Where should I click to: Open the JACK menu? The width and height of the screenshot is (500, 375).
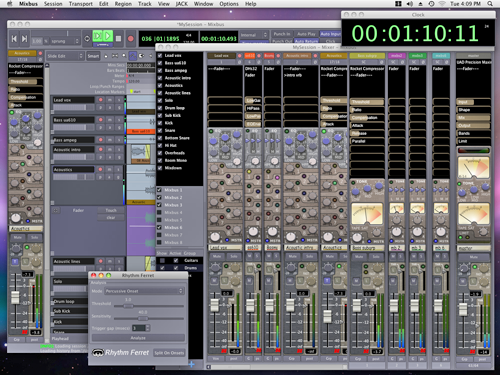(182, 4)
